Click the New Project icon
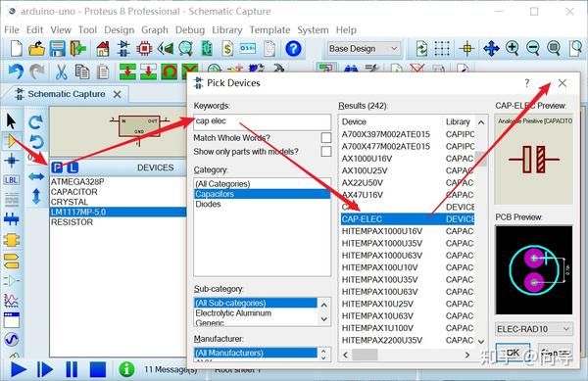 coord(16,49)
